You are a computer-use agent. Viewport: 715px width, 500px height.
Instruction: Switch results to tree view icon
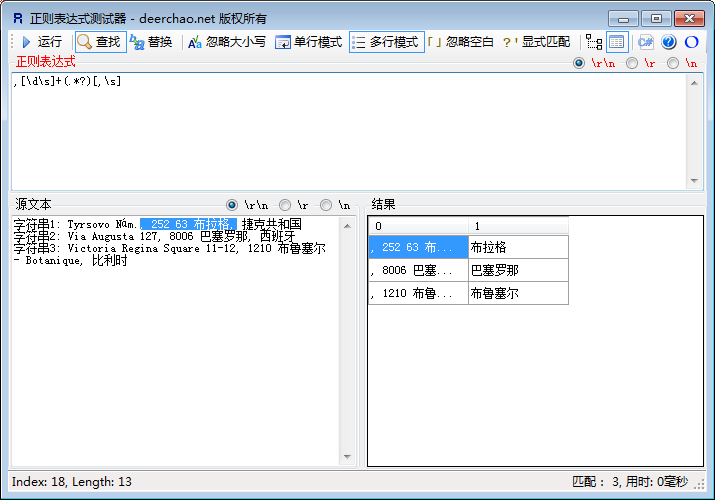pyautogui.click(x=594, y=42)
